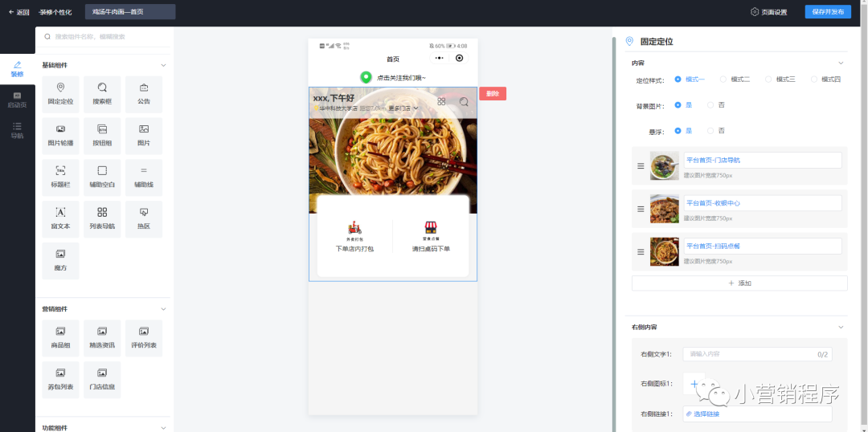The image size is (868, 432).
Task: Collapse the 营销组件 section
Action: pos(163,308)
